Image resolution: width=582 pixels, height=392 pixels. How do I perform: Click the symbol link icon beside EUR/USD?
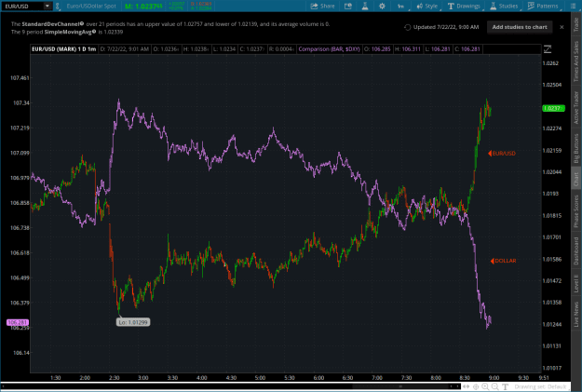click(58, 6)
